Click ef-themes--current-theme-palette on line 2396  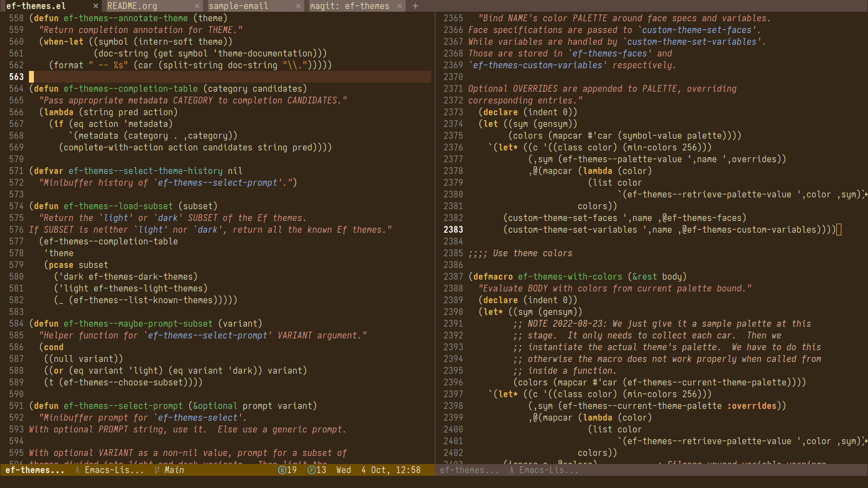pos(707,382)
